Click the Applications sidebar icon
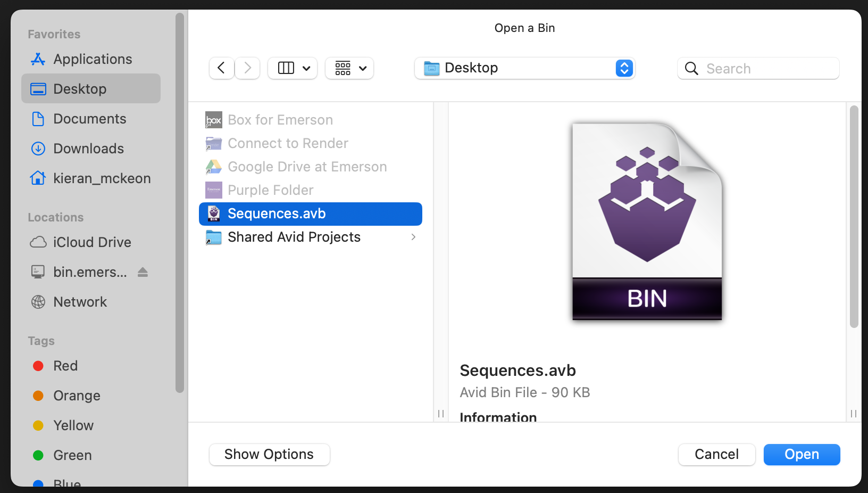868x493 pixels. tap(38, 59)
